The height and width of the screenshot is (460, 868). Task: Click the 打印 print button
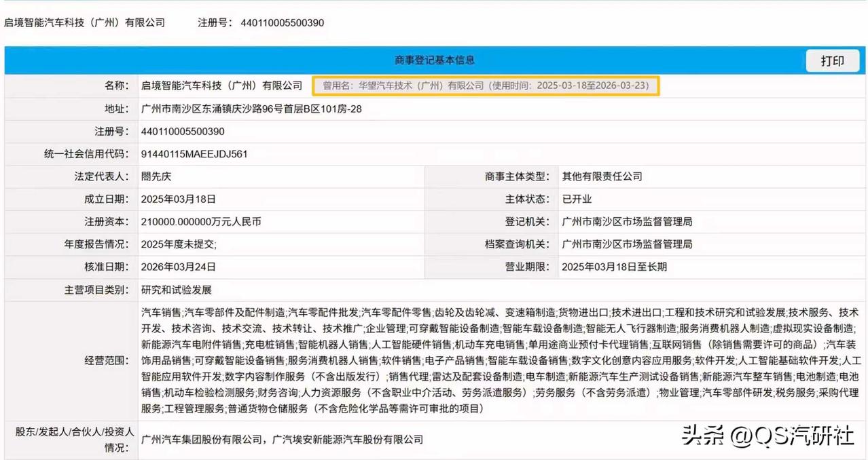833,60
